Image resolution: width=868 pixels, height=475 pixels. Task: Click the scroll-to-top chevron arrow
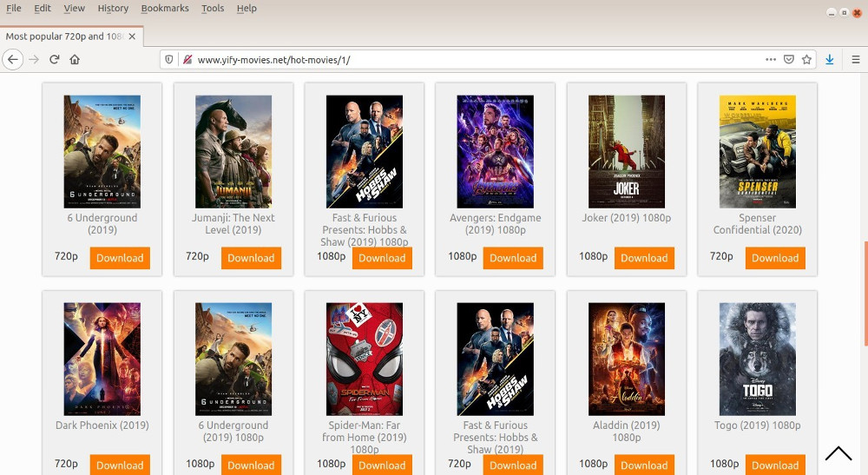click(x=838, y=453)
